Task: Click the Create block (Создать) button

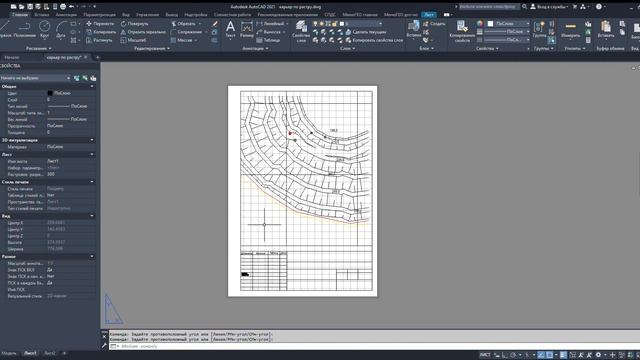Action: tap(434, 24)
